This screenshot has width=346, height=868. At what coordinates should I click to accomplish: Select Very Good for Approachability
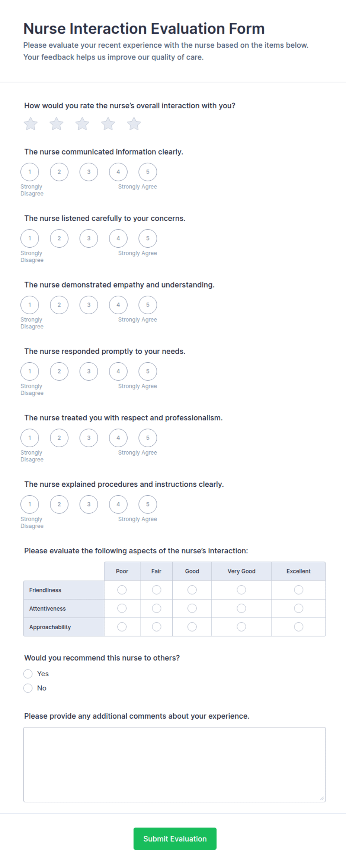tap(241, 627)
